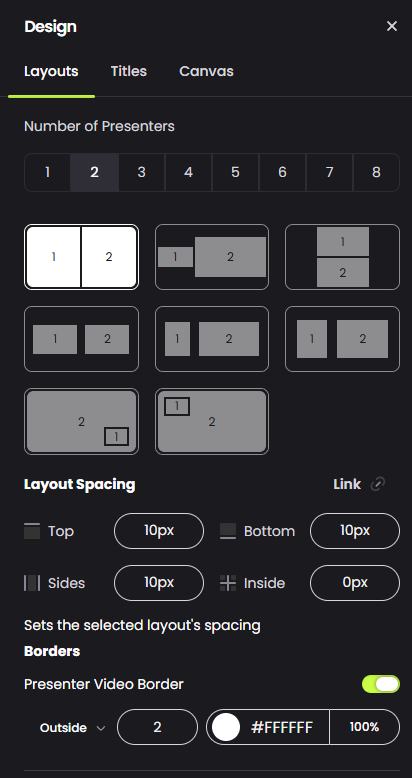
Task: Choose picture-in-picture top-left layout
Action: click(x=212, y=421)
